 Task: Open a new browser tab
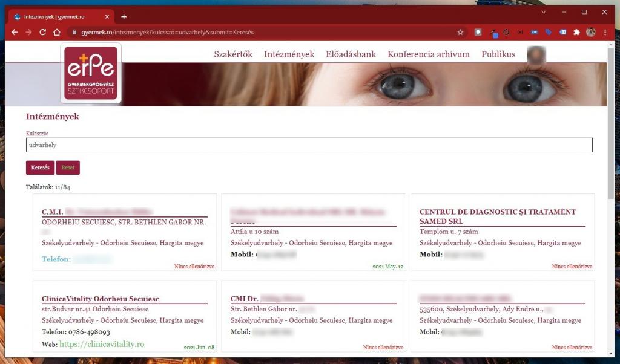pyautogui.click(x=124, y=16)
